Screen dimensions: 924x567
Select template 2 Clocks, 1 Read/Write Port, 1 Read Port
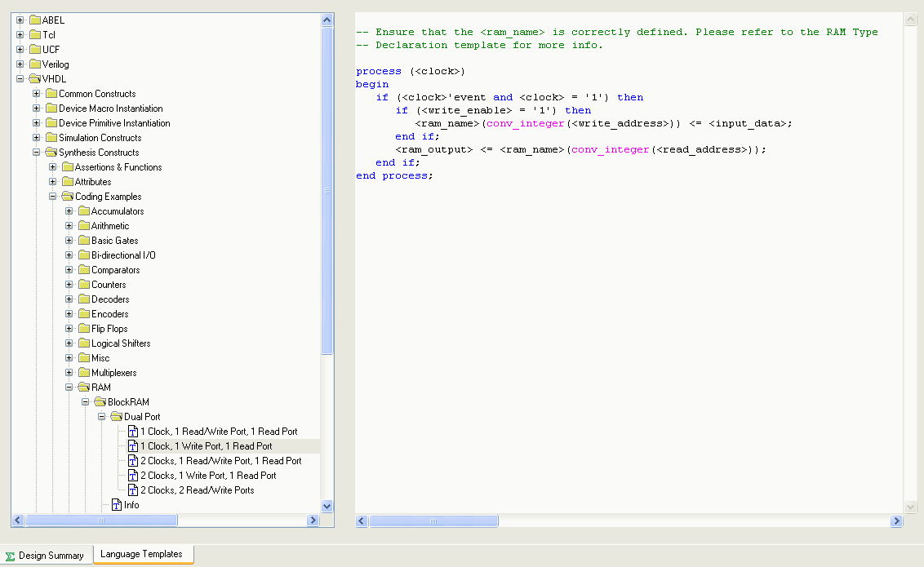coord(221,461)
